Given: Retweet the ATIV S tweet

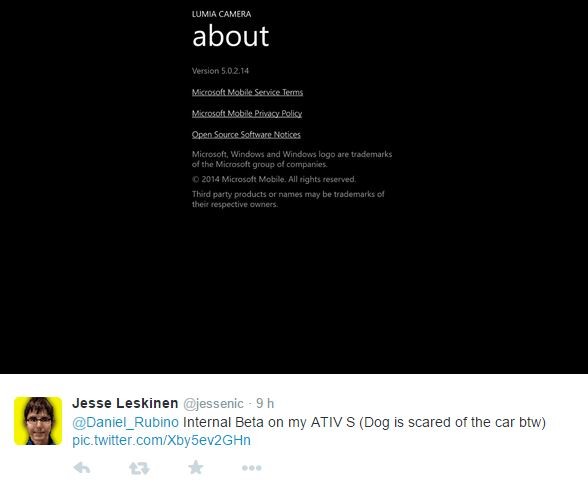Looking at the screenshot, I should click(139, 468).
